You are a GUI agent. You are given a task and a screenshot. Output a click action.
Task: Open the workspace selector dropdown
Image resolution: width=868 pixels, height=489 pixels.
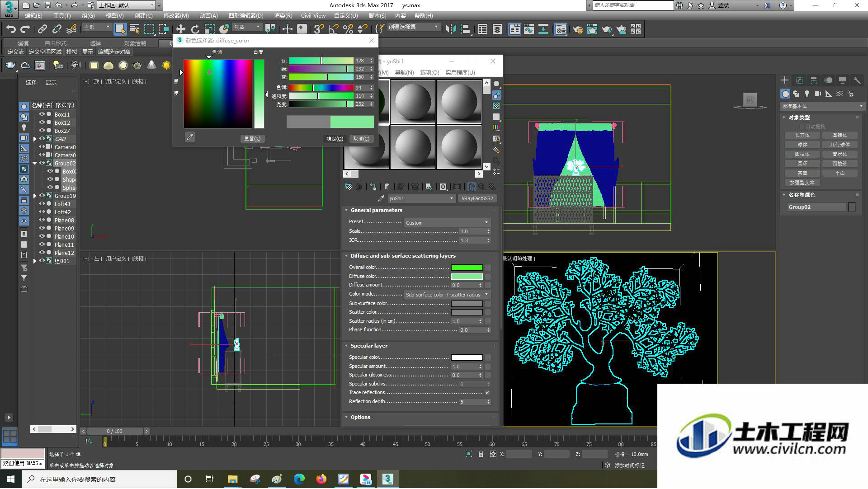pyautogui.click(x=126, y=5)
